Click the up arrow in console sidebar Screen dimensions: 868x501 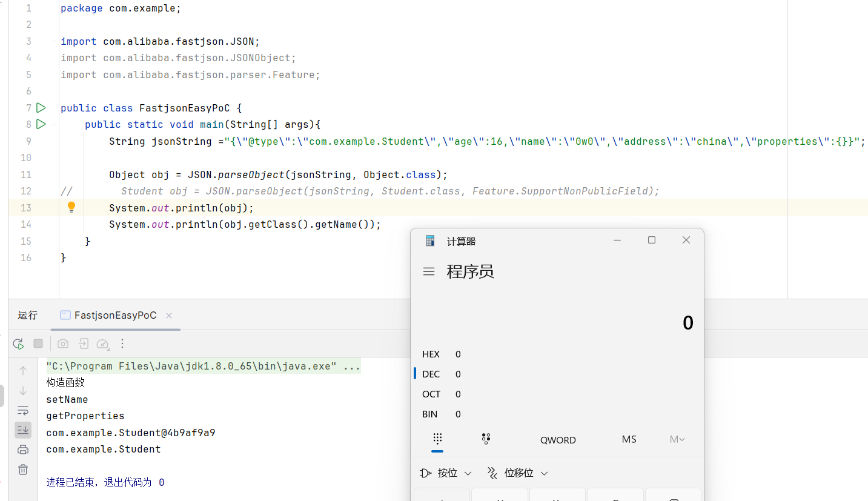23,370
